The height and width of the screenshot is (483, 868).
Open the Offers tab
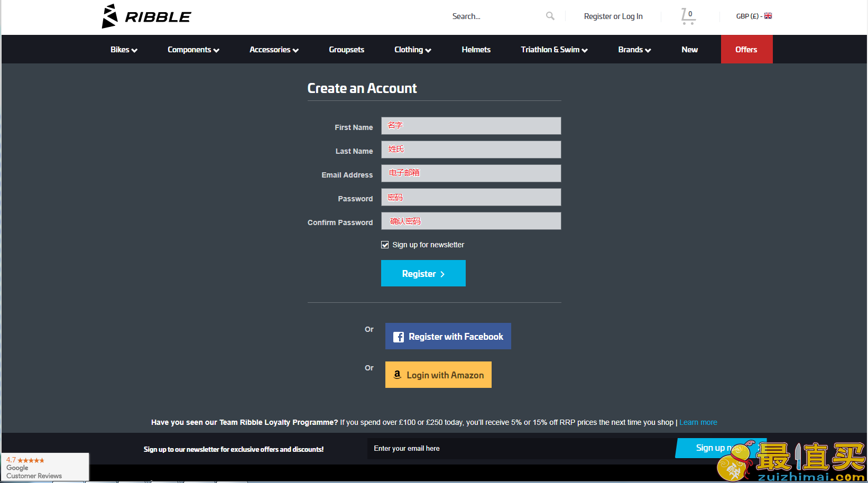tap(746, 49)
